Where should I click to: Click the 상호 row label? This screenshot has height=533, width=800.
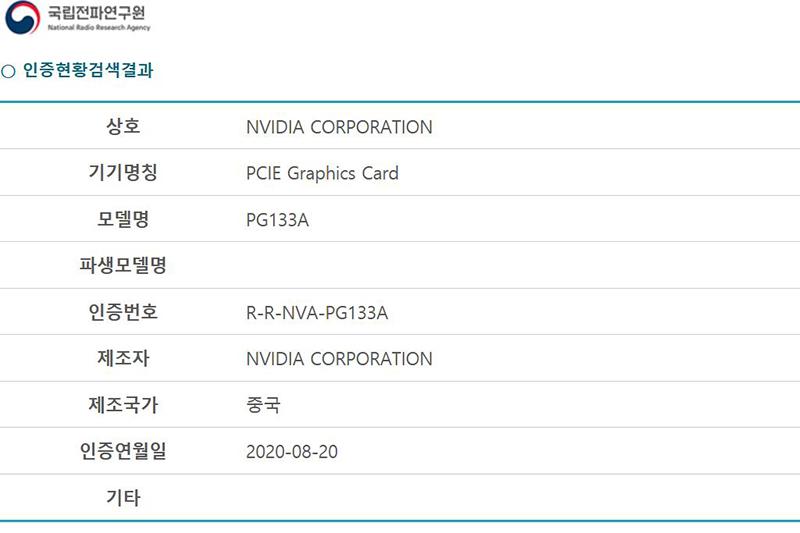pos(123,127)
